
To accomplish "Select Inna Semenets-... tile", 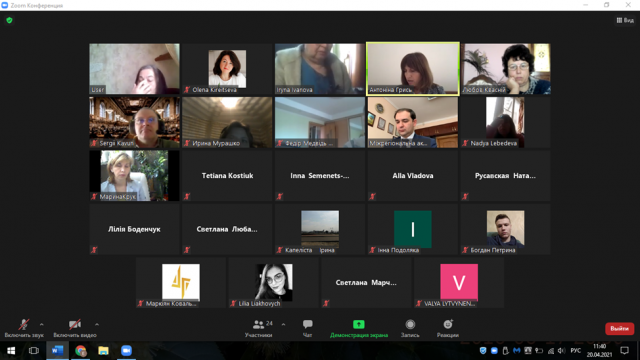I will 320,176.
